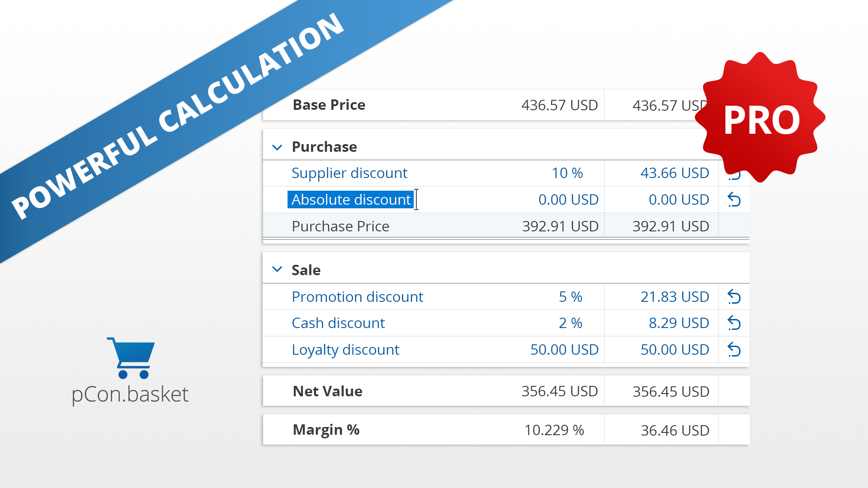This screenshot has width=868, height=488.
Task: Click the Margin % 10.229 % value
Action: (x=554, y=430)
